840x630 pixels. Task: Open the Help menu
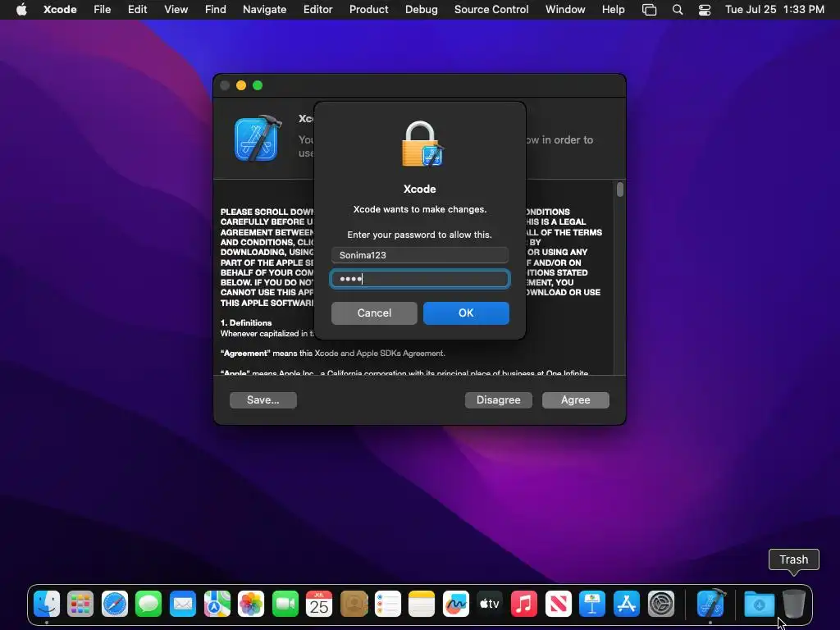[613, 10]
